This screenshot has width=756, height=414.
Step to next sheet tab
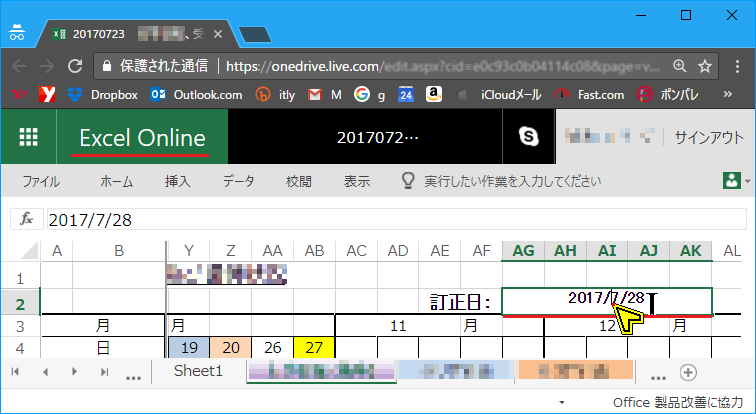pyautogui.click(x=74, y=372)
